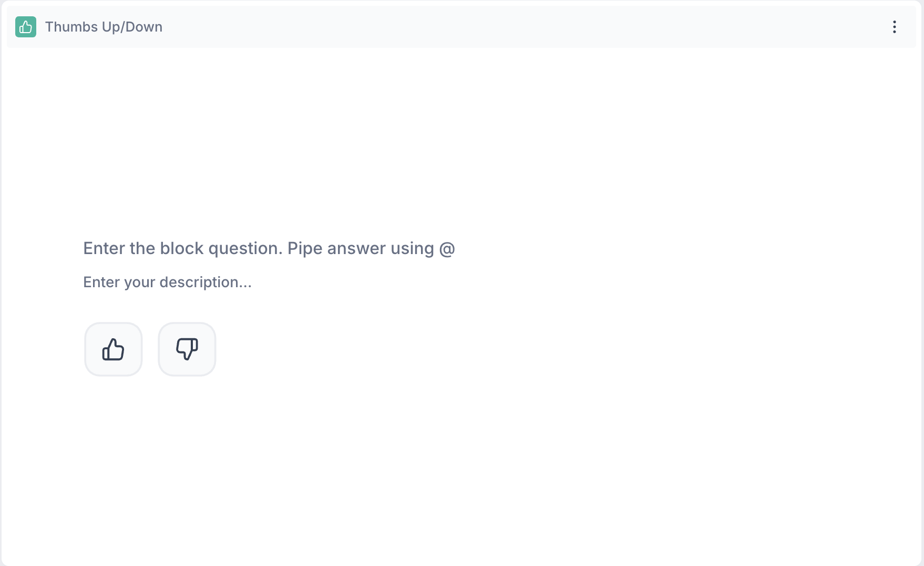Expand the vertical ellipsis menu in header
Screen dimensions: 924x566
[x=894, y=27]
